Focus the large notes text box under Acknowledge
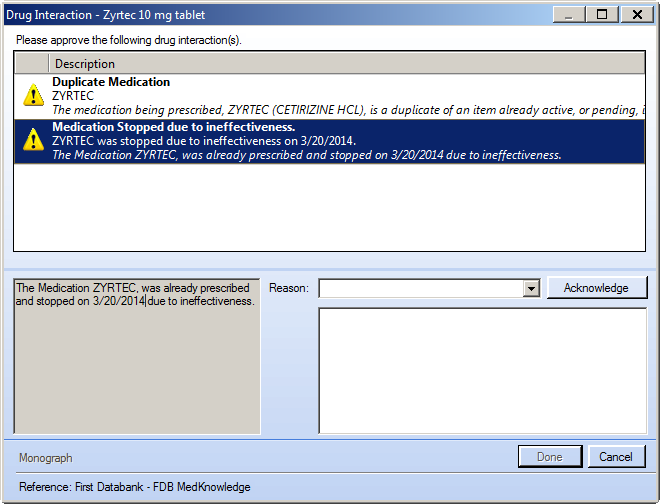Image resolution: width=660 pixels, height=504 pixels. coord(482,370)
